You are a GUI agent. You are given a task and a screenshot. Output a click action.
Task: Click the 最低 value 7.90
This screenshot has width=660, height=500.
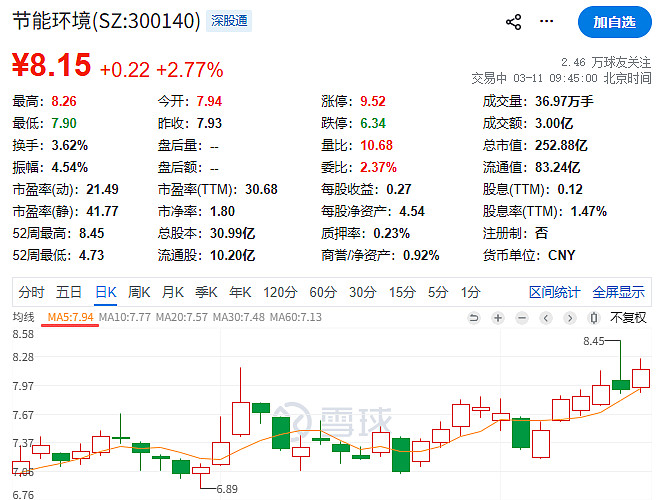[64, 123]
